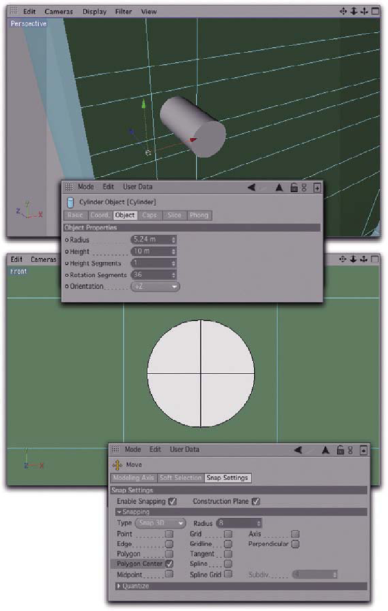Toggle the Perspective viewport full-view icon
This screenshot has height=611, width=388.
[375, 11]
